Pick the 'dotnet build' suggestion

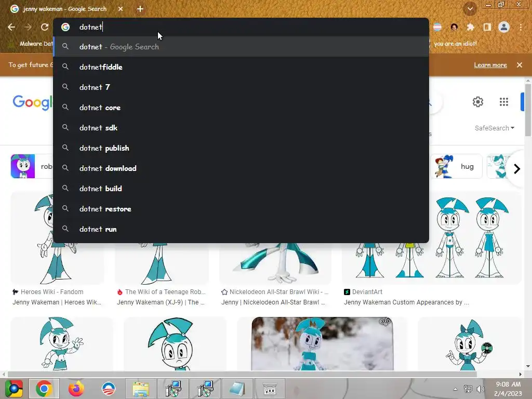[x=241, y=189]
